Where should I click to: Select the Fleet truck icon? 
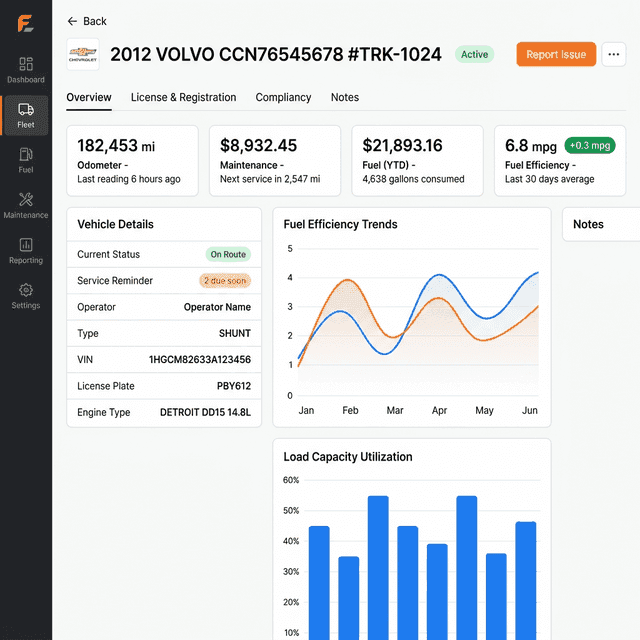tap(26, 109)
